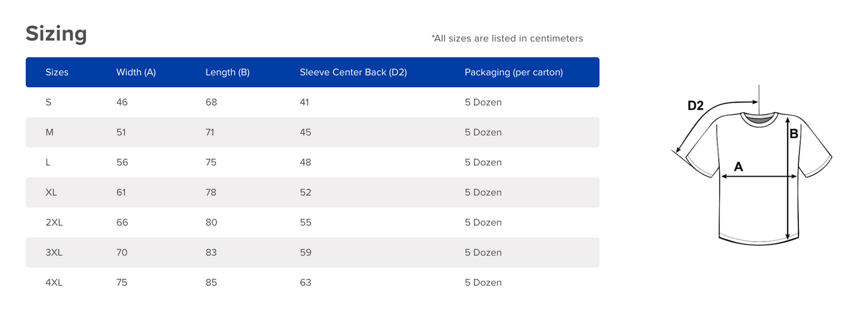Click width value 56 in L row

122,162
